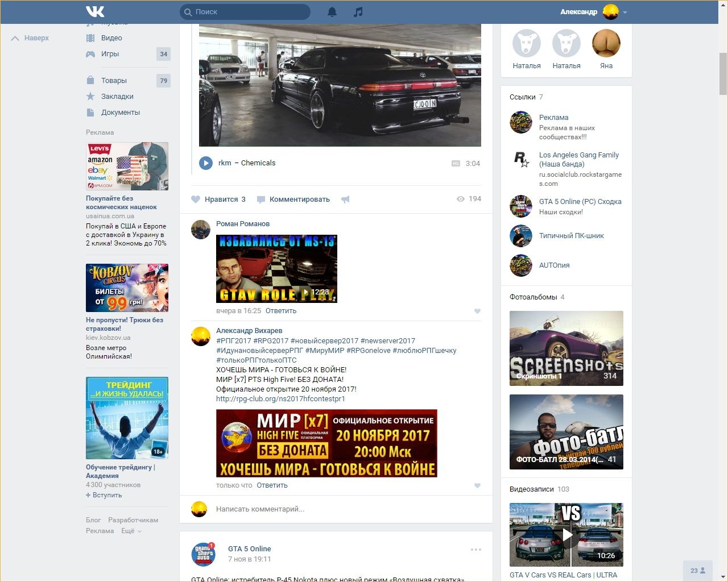Click Комментировать under the post

tap(293, 199)
